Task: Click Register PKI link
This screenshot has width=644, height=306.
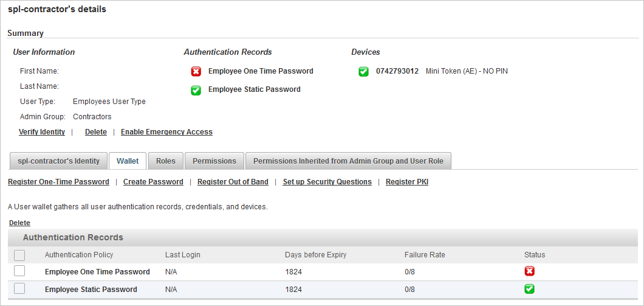Action: [407, 182]
